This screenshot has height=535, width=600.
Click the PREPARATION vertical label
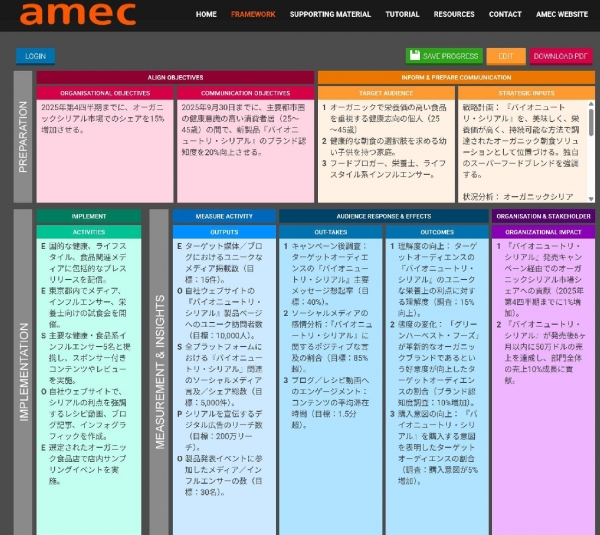pyautogui.click(x=23, y=137)
